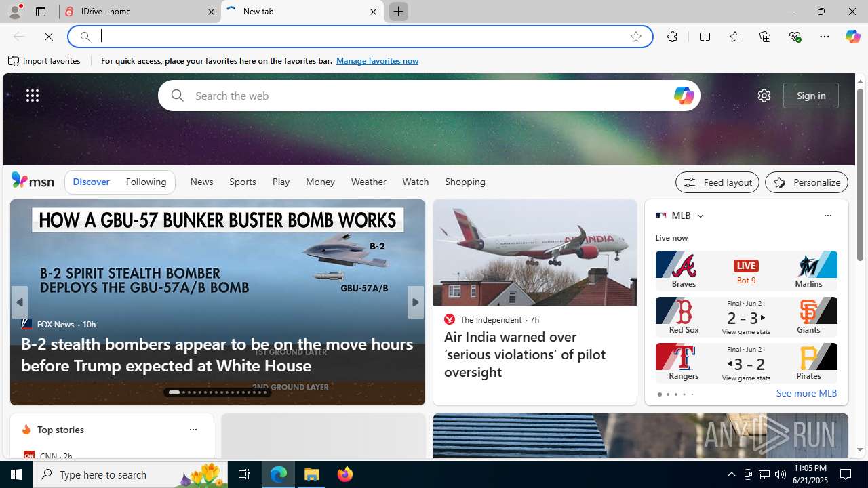The width and height of the screenshot is (868, 488).
Task: Open the Play menu item
Action: coord(281,182)
